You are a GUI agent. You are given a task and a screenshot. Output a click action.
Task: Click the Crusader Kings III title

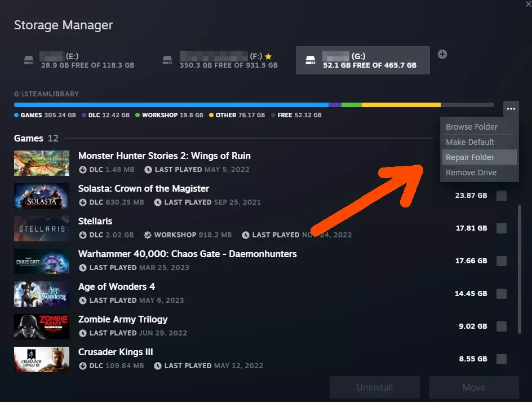(x=116, y=352)
